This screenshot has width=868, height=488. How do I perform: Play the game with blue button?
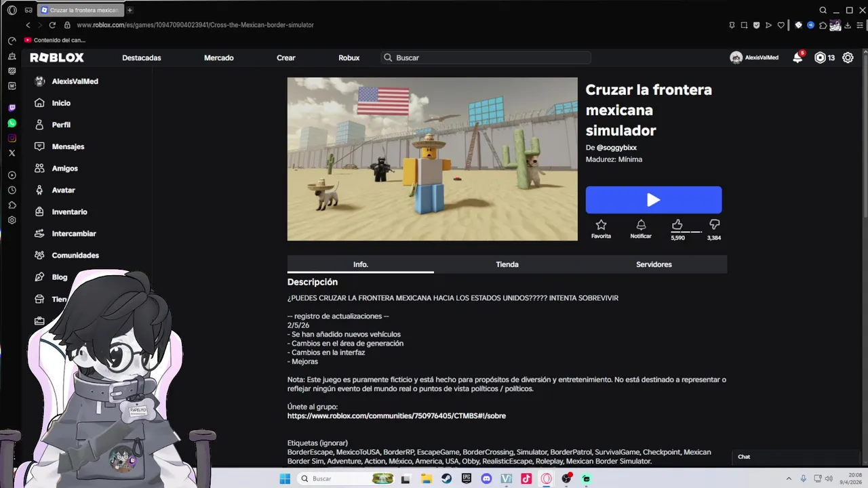[x=654, y=200]
